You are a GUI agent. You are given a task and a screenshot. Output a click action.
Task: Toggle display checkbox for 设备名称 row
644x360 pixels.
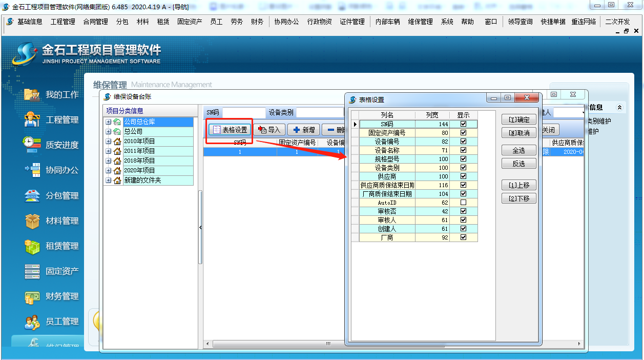[x=464, y=150]
